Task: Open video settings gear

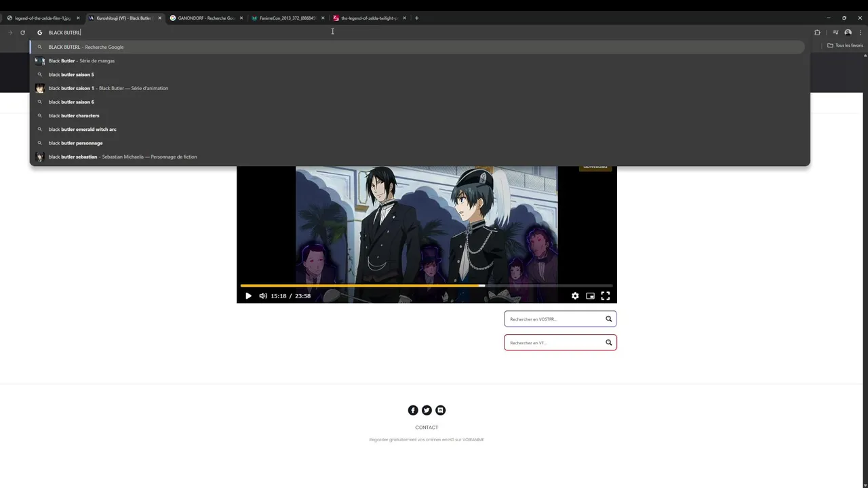Action: tap(575, 296)
